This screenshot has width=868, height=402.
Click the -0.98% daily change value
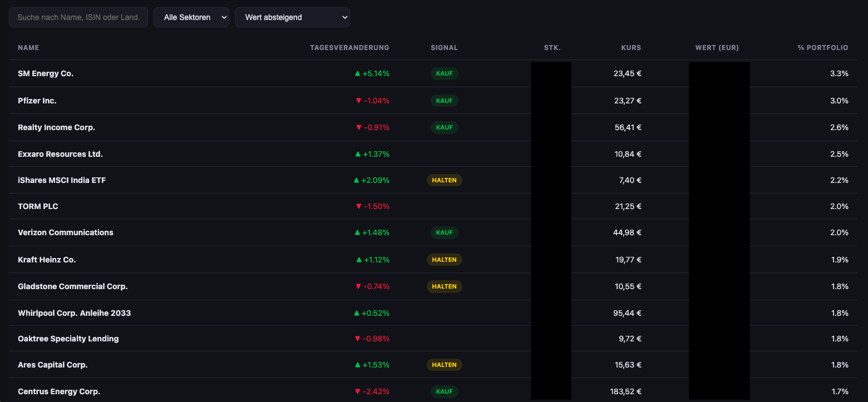click(x=372, y=339)
